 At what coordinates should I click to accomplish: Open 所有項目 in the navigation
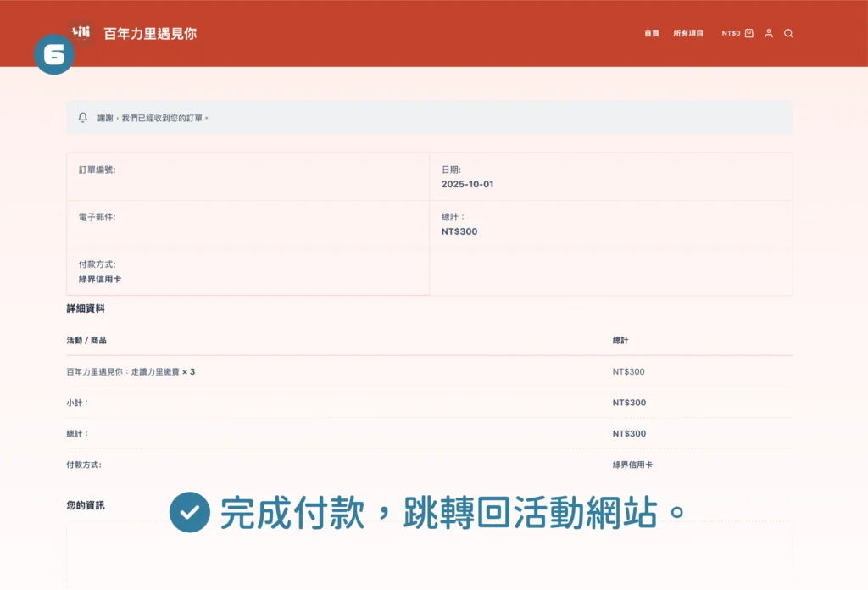pos(688,33)
